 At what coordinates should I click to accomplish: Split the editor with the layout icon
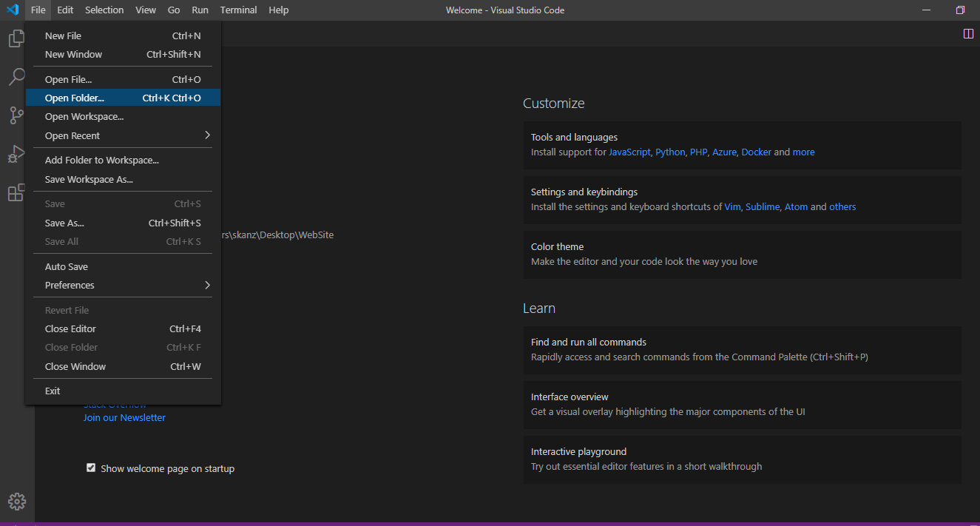tap(968, 33)
